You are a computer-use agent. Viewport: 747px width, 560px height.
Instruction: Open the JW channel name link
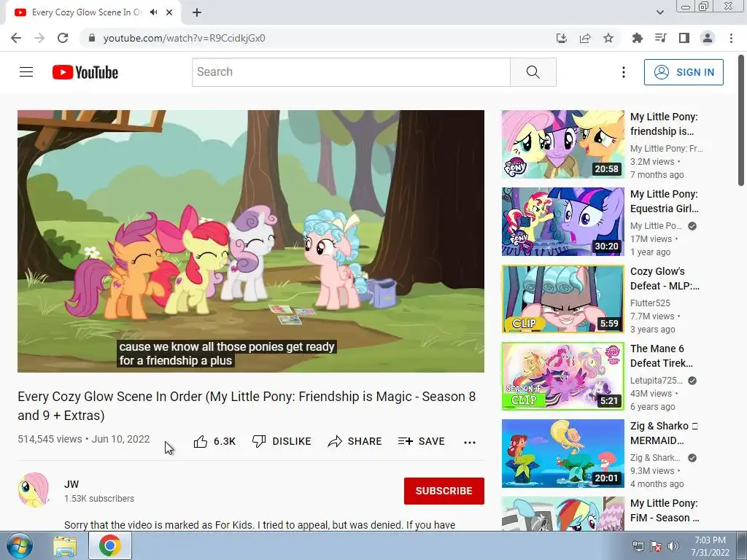click(x=71, y=484)
